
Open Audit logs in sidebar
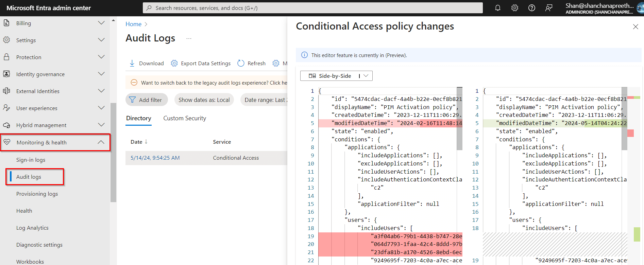29,177
